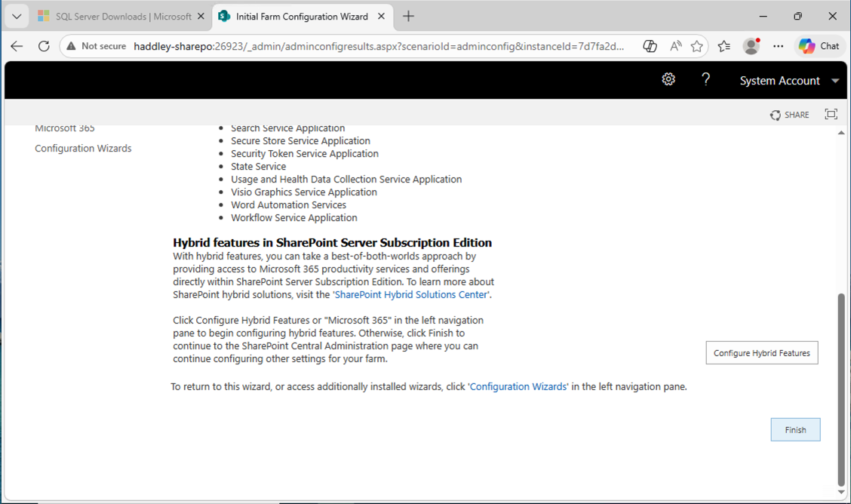Open browser Settings and more menu

(779, 46)
